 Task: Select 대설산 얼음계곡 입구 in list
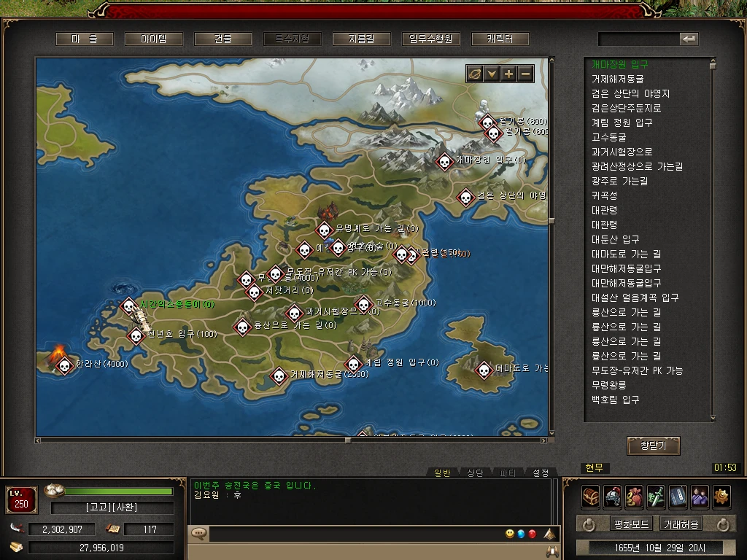tap(635, 297)
